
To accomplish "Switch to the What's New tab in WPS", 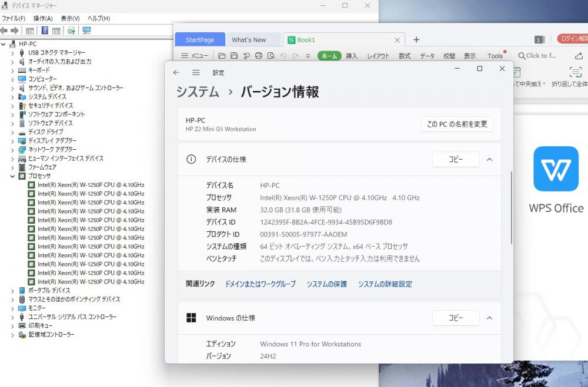I will point(249,40).
